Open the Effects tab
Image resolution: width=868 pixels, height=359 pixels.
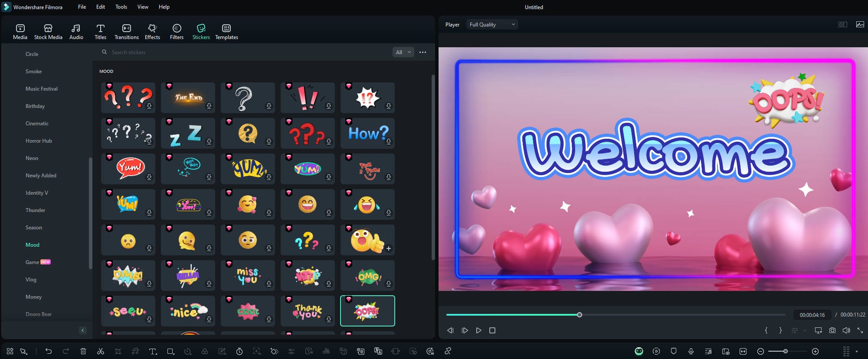(152, 32)
